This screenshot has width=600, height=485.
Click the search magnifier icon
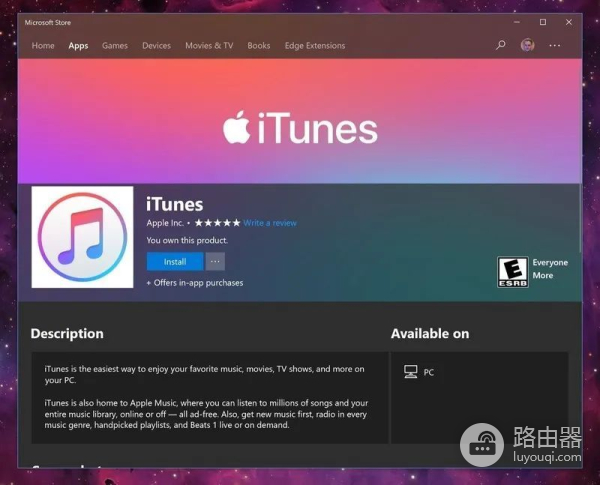tap(501, 45)
